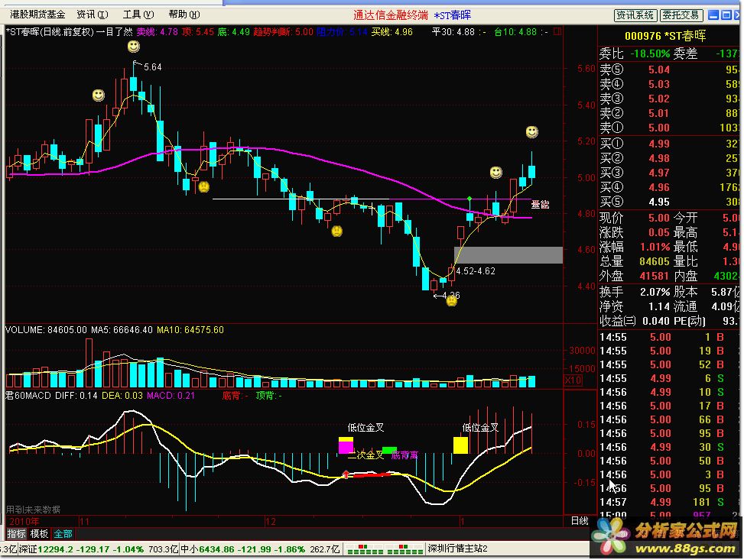Click the 总量 value 84605
Image resolution: width=744 pixels, height=560 pixels.
pos(655,261)
